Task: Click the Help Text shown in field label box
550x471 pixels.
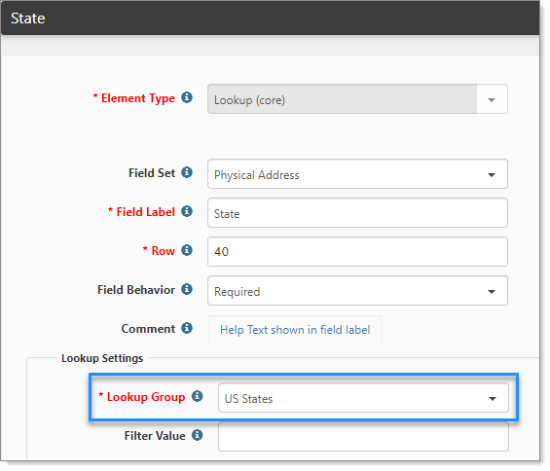Action: [295, 330]
